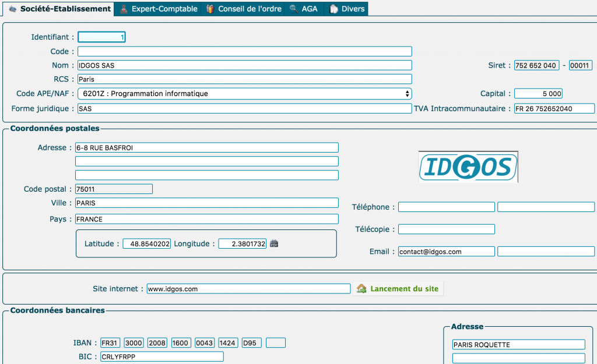Image resolution: width=597 pixels, height=364 pixels.
Task: Click the IBAN box containing 2008
Action: point(157,342)
